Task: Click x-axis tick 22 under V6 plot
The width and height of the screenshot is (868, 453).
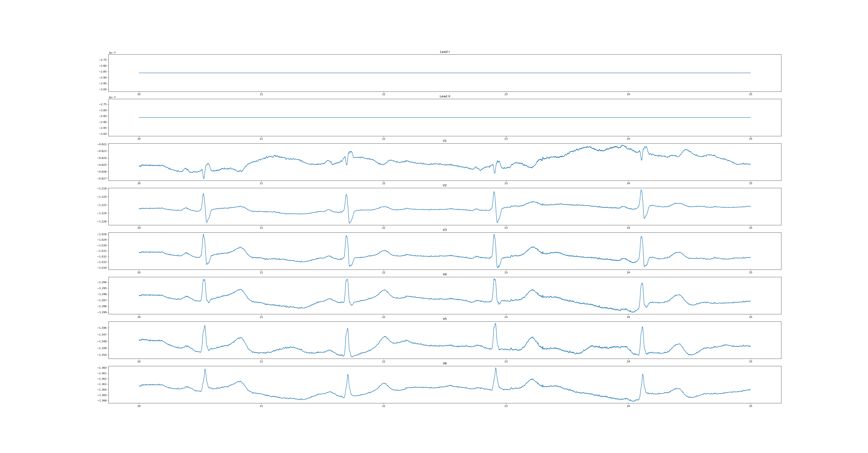Action: [x=384, y=406]
